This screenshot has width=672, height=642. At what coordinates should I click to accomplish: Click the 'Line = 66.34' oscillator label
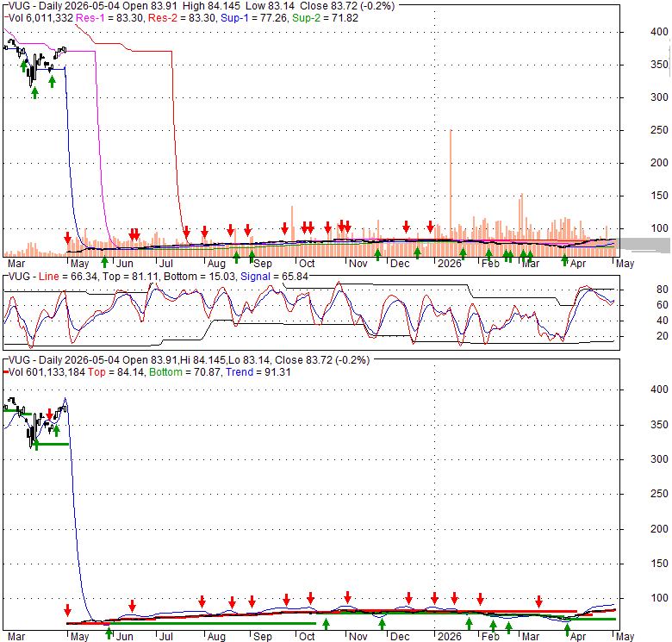(x=68, y=277)
